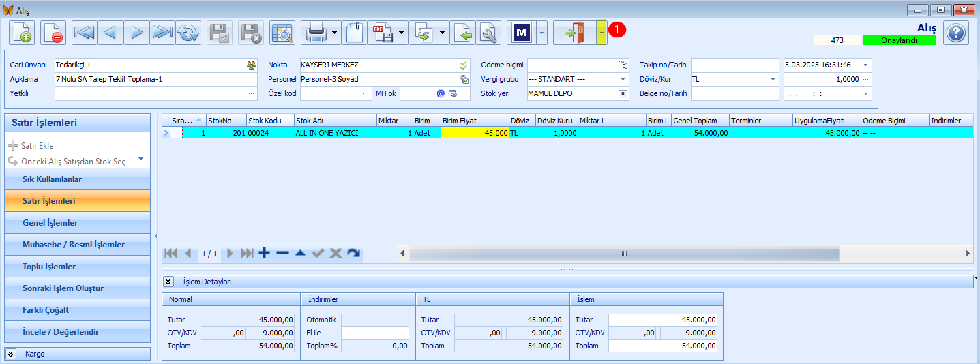The width and height of the screenshot is (980, 364).
Task: Open the date dropdown for 5.03.2025 16:31:46
Action: coord(866,65)
